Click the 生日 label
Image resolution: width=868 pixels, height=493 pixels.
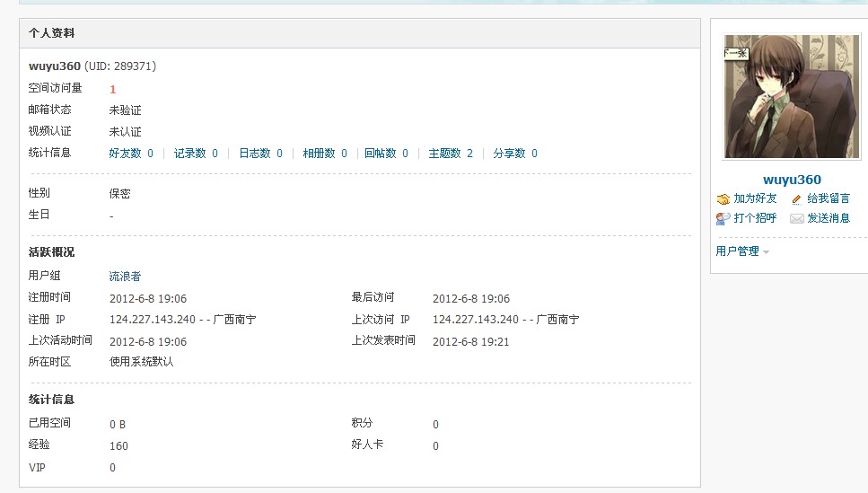39,215
